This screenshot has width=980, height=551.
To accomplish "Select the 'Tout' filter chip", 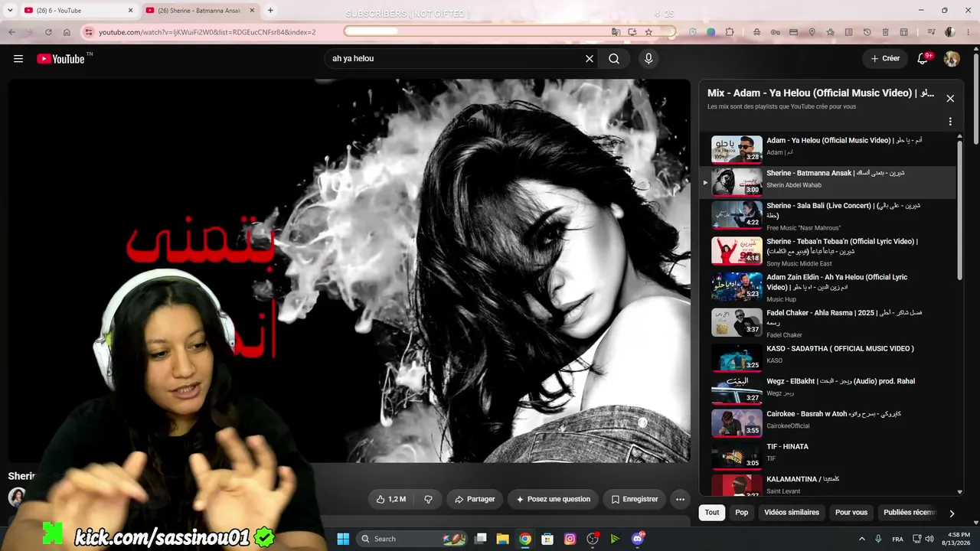I will pos(712,513).
